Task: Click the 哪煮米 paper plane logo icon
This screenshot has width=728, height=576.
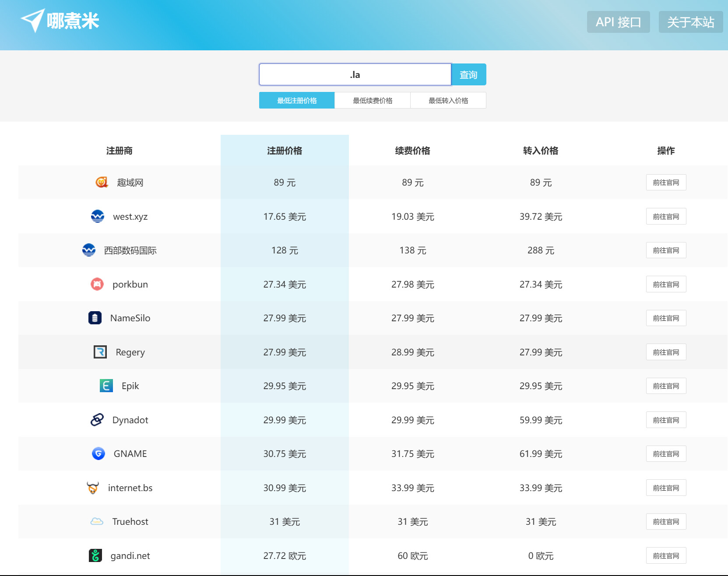Action: 32,21
